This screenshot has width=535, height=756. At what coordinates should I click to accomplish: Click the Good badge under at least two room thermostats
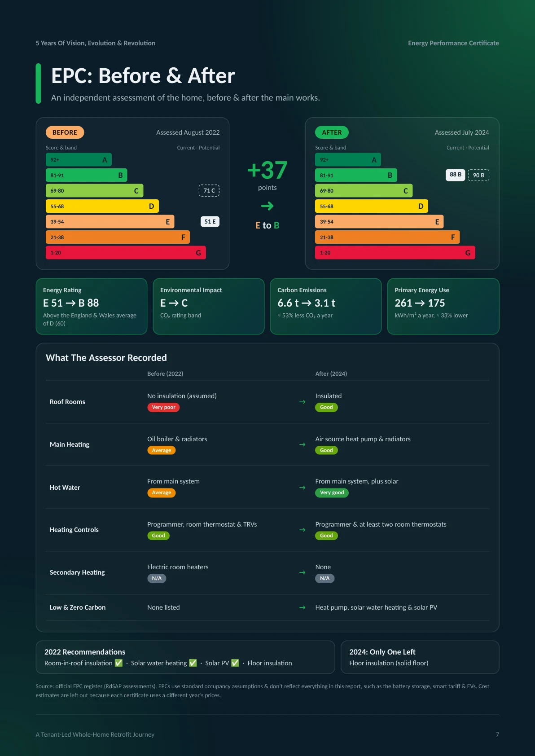click(326, 536)
